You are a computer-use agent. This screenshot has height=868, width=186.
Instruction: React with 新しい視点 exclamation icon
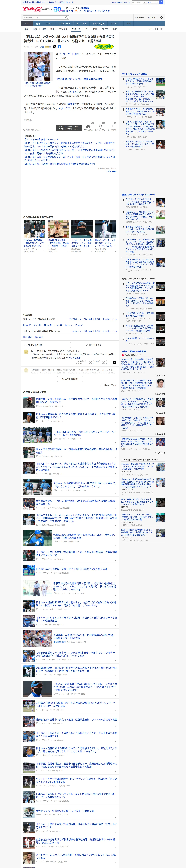tap(112, 127)
